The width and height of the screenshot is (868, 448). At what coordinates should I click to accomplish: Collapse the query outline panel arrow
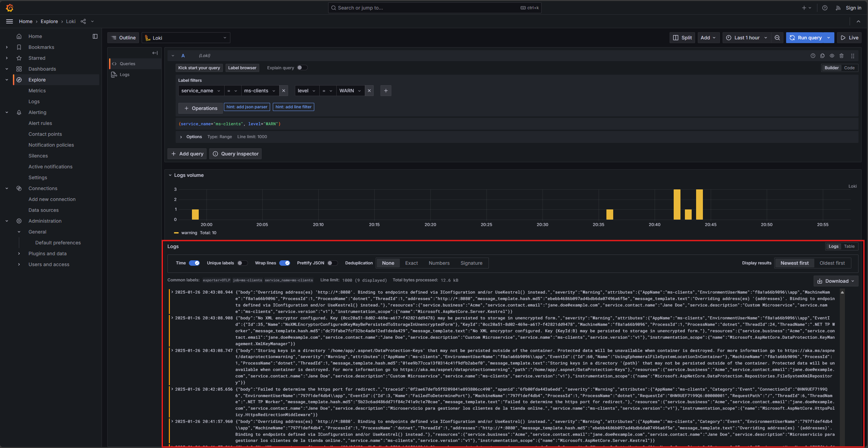tap(155, 53)
